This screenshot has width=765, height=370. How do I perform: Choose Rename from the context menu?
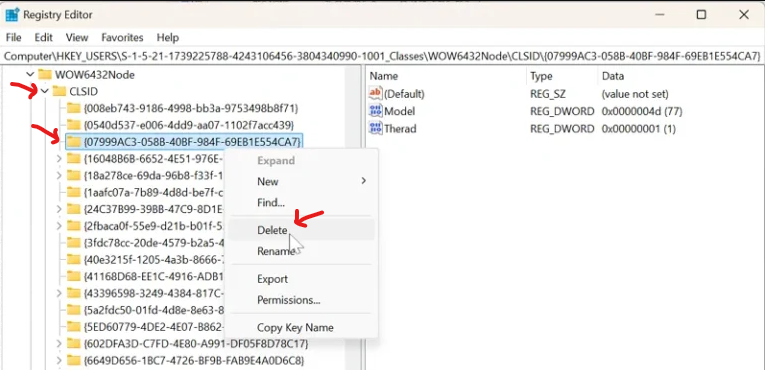[x=302, y=251]
